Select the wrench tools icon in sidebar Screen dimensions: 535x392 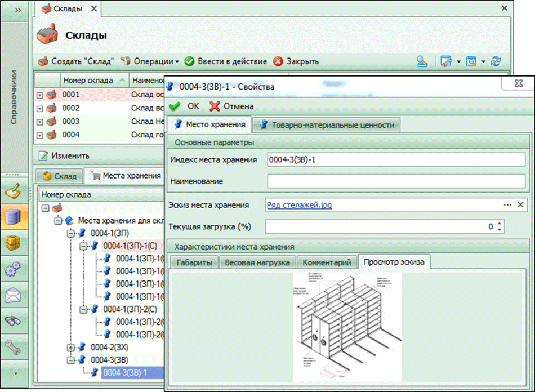point(14,348)
